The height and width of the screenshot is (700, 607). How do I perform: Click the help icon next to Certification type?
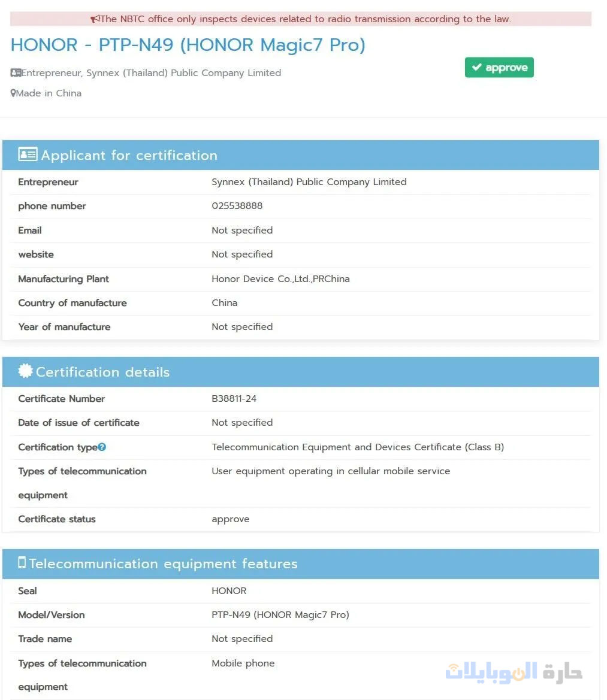point(102,447)
